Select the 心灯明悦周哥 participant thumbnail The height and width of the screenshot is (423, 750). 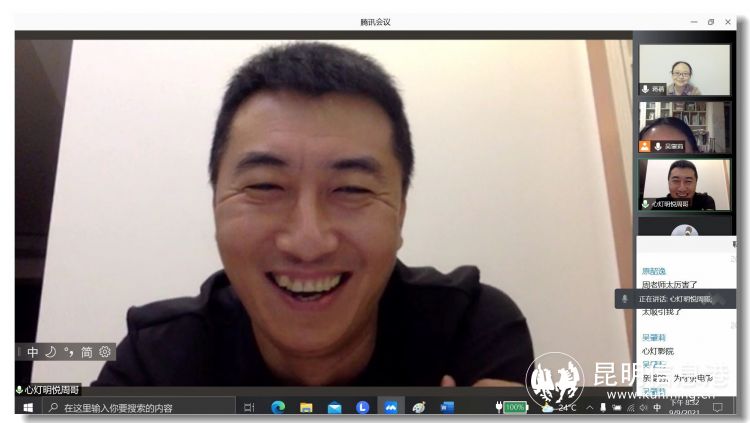coord(684,185)
